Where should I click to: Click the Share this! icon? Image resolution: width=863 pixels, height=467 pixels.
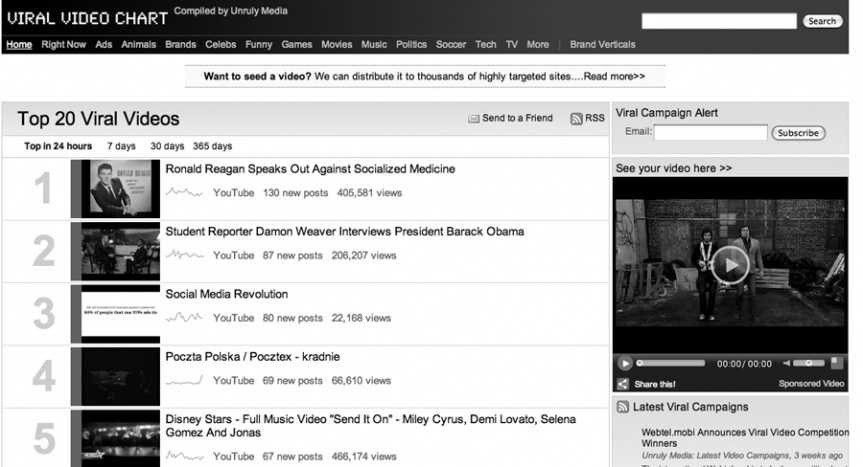[622, 384]
